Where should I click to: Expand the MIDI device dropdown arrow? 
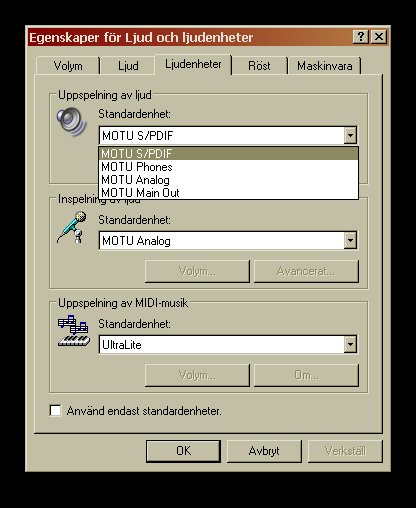350,344
